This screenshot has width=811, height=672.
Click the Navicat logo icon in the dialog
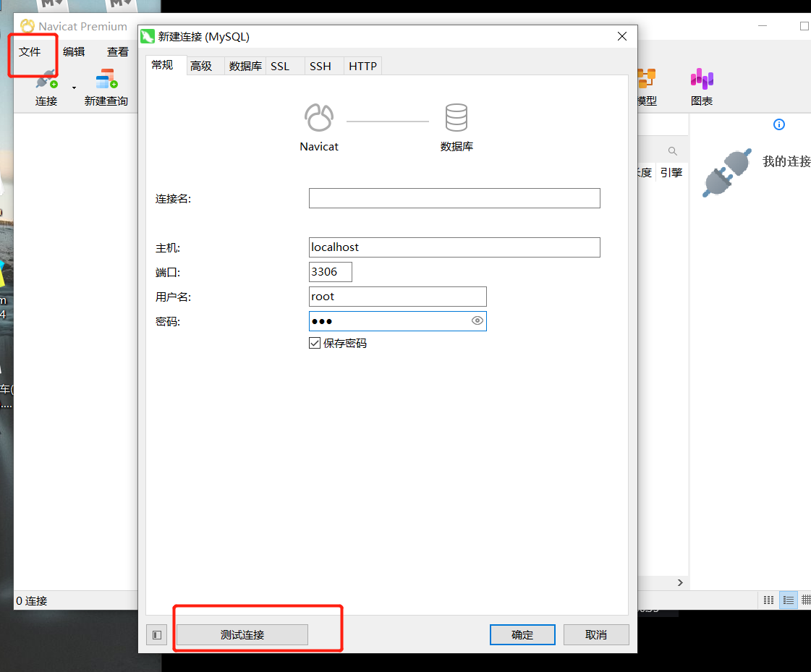[x=319, y=117]
